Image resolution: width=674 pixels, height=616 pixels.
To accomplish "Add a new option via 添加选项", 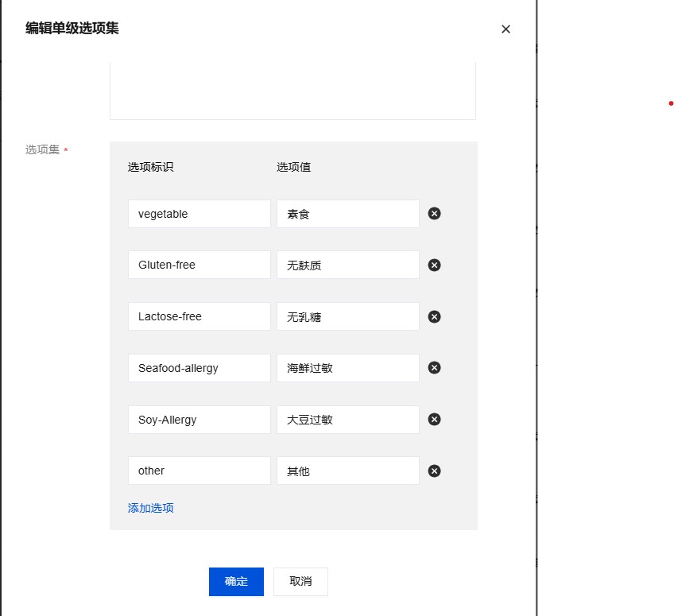I will (150, 507).
